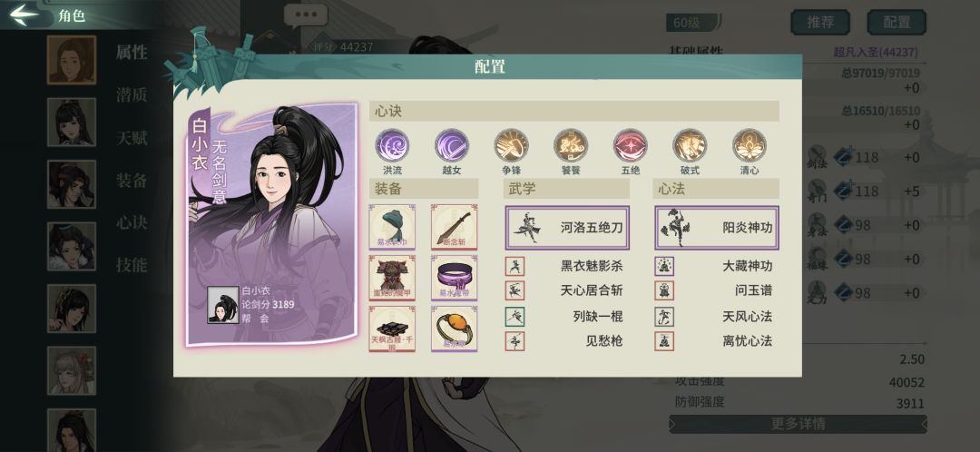Switch to the 装备 tab

(132, 181)
